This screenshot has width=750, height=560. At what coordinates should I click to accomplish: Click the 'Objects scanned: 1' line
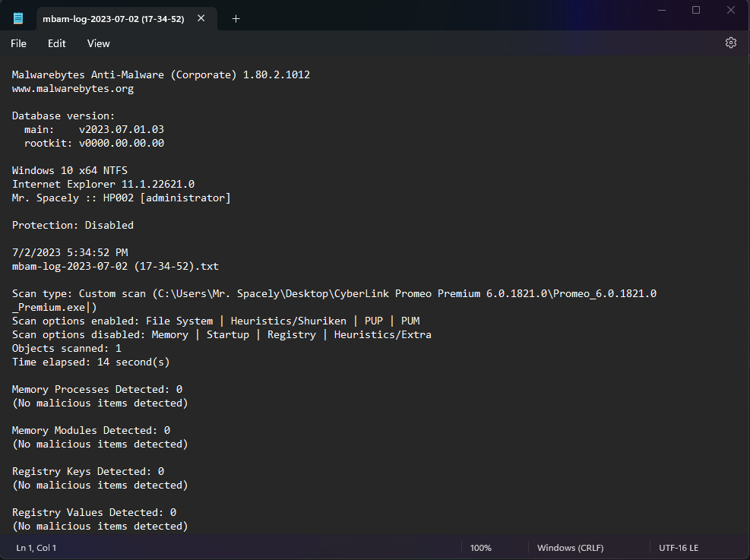(x=66, y=349)
